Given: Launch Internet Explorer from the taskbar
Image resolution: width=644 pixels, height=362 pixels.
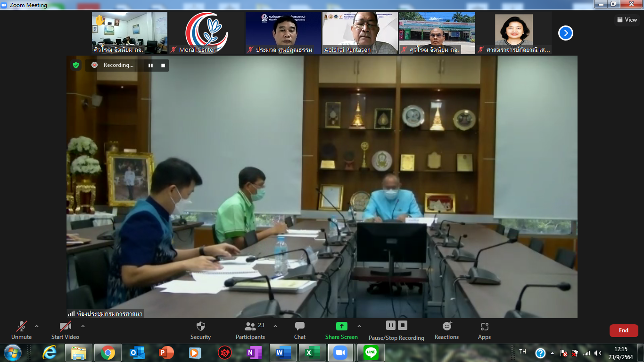Looking at the screenshot, I should click(x=50, y=353).
